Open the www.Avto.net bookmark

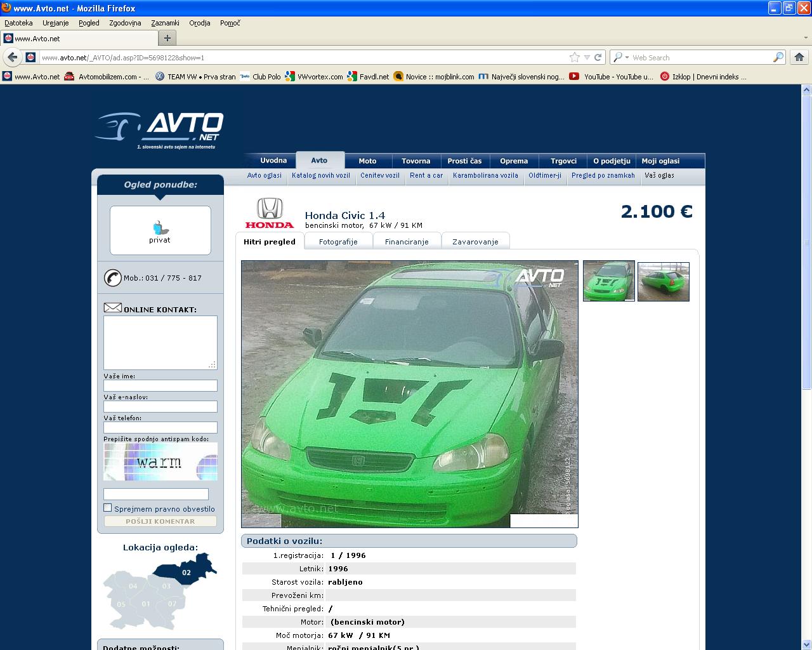(31, 76)
